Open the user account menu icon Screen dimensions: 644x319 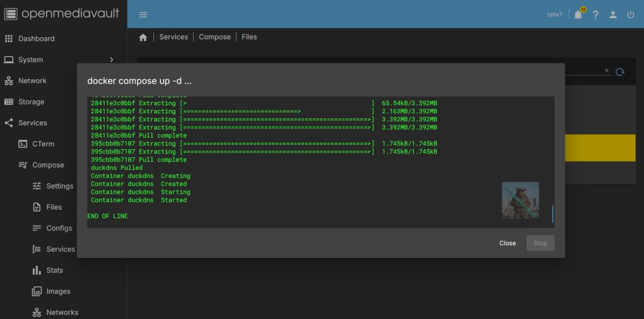(613, 15)
